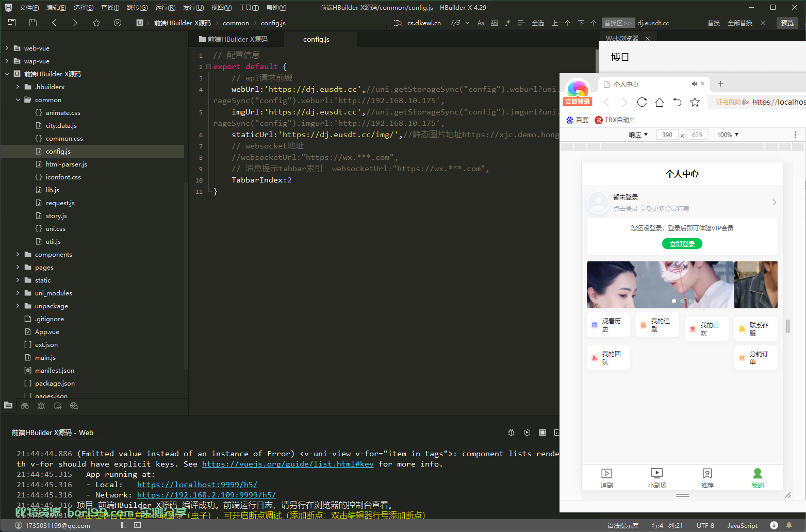Click the 下一个 find-next button
Viewport: 806px width, 532px height.
[587, 23]
